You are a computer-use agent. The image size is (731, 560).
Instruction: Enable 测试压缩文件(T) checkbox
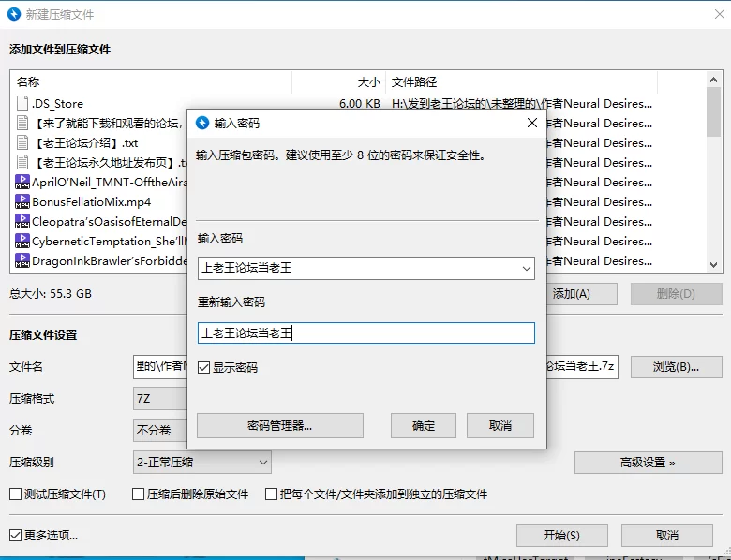(x=15, y=494)
